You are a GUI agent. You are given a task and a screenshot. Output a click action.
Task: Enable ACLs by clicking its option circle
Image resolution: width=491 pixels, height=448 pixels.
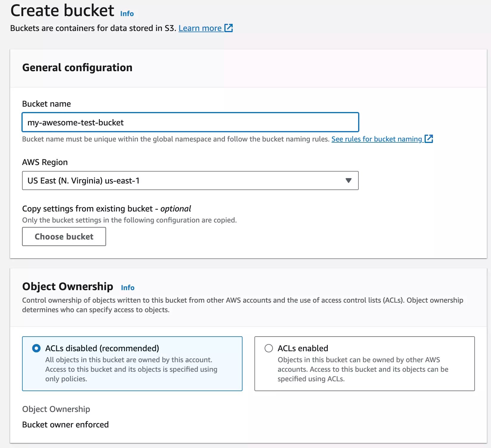[x=269, y=348]
